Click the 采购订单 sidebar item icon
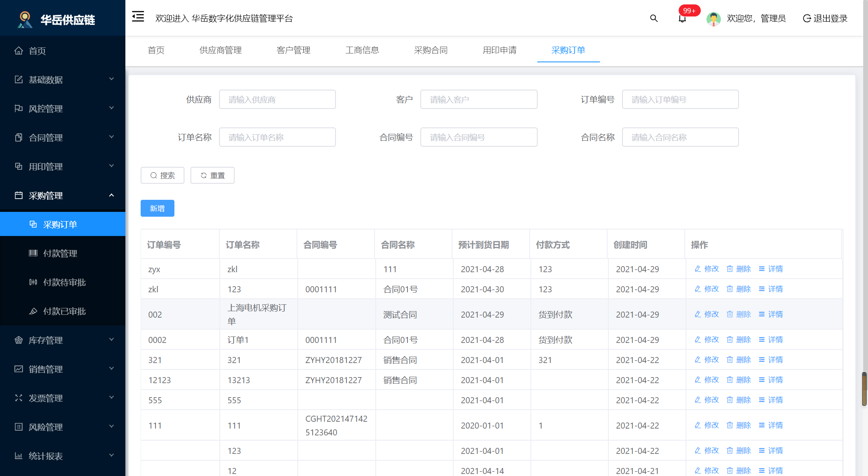The image size is (868, 476). pos(33,224)
